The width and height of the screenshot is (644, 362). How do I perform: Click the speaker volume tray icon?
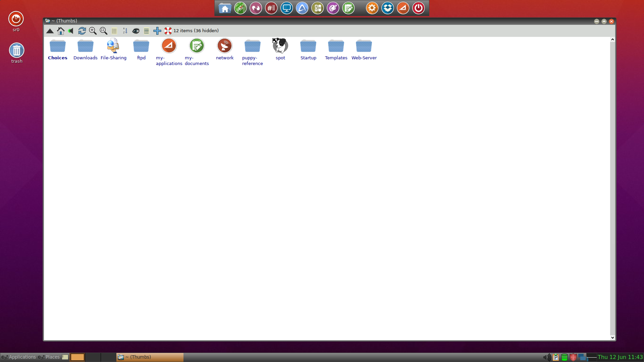point(547,357)
